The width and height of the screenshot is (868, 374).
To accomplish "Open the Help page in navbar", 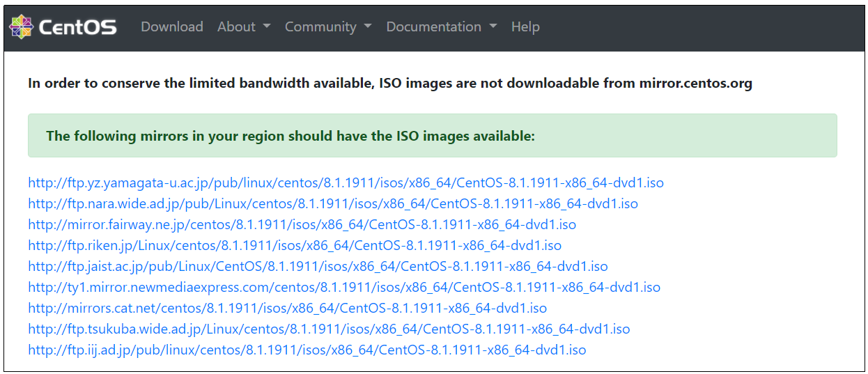I will [525, 26].
